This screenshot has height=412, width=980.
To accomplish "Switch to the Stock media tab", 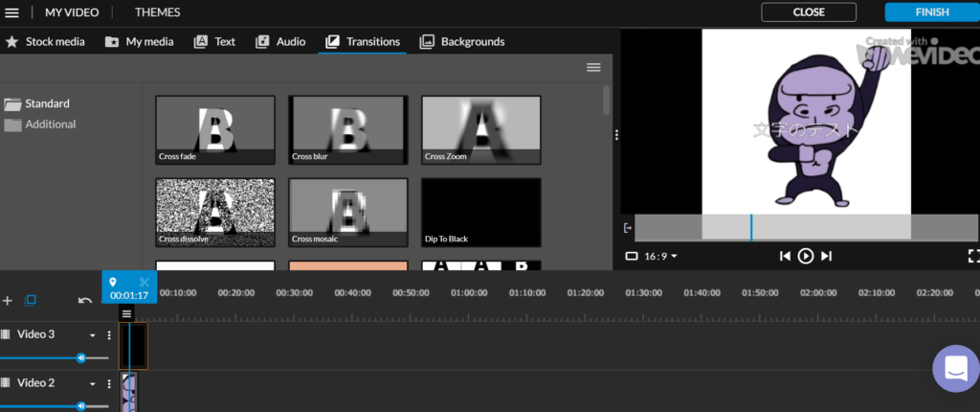I will (45, 42).
